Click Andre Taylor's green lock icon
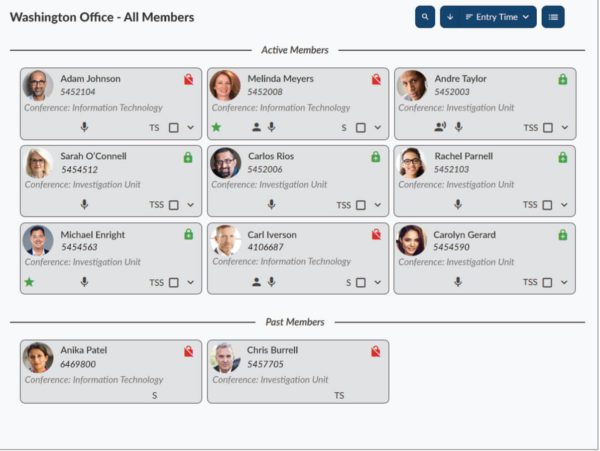The width and height of the screenshot is (600, 451). [x=562, y=79]
